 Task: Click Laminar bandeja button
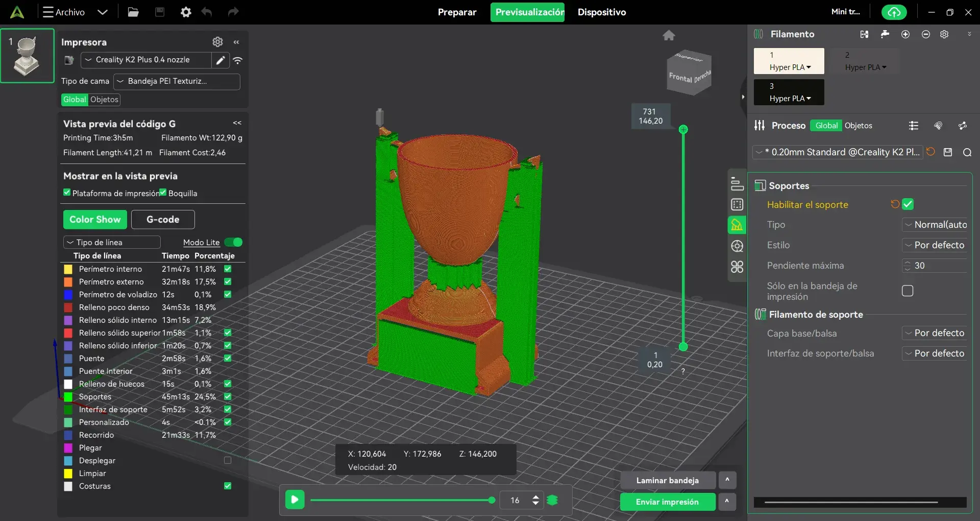(x=668, y=480)
